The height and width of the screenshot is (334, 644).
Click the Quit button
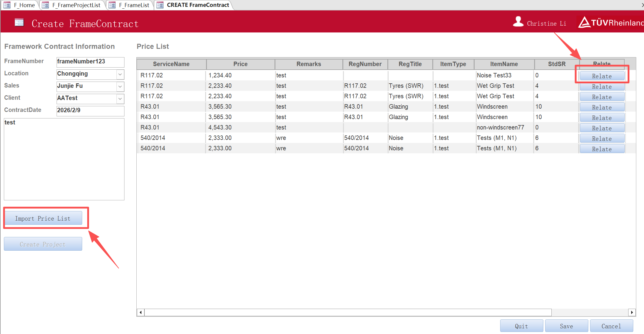(521, 326)
